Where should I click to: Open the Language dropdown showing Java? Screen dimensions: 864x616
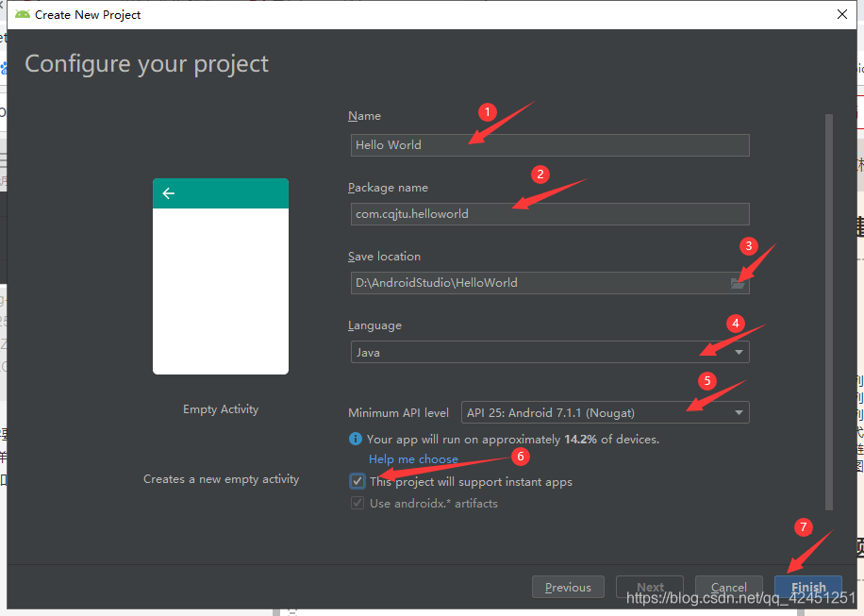pos(550,352)
